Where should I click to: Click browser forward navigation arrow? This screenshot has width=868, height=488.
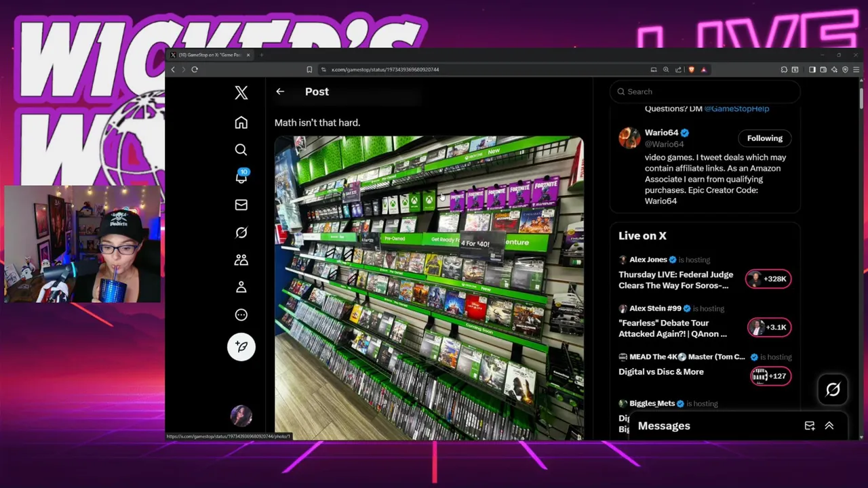(x=184, y=69)
